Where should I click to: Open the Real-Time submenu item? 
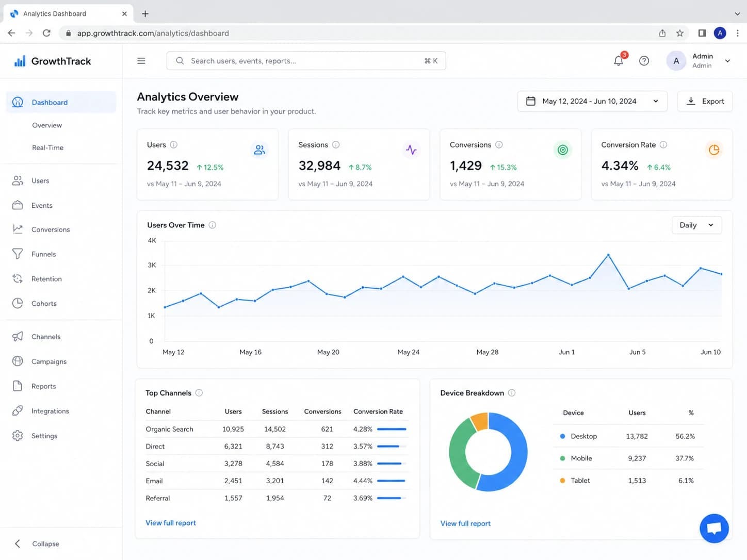(47, 147)
